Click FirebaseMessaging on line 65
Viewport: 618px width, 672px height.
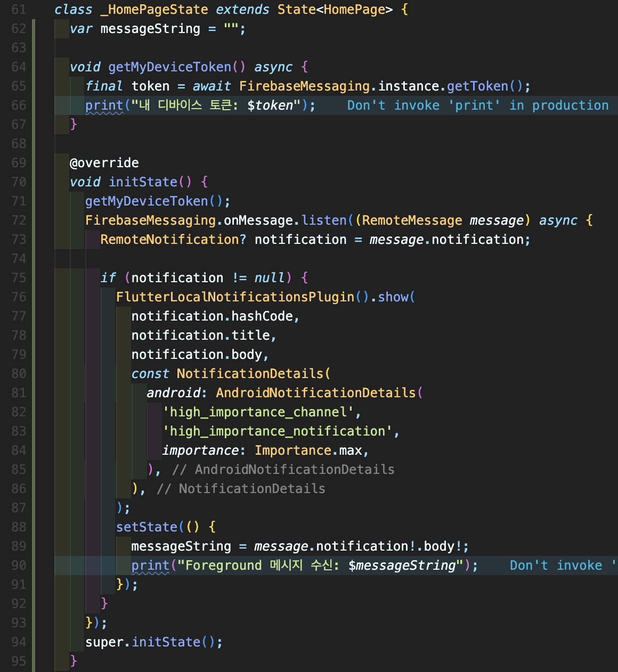click(304, 86)
